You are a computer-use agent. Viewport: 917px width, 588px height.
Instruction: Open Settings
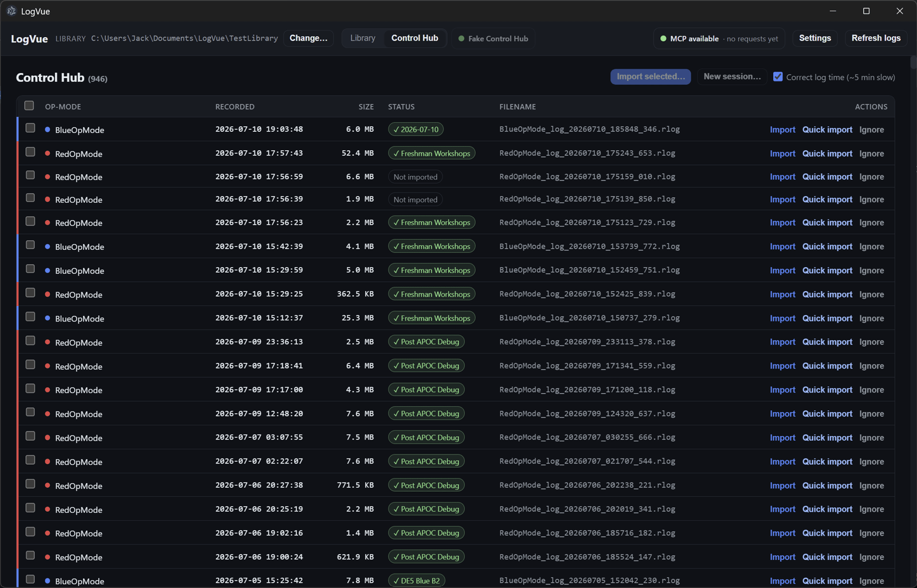[x=815, y=38]
